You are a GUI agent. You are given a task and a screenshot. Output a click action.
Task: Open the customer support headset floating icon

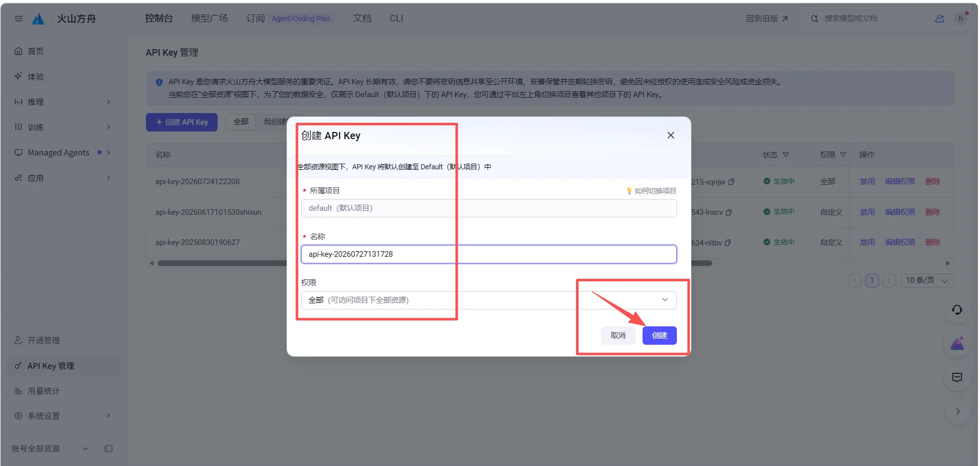[x=957, y=310]
